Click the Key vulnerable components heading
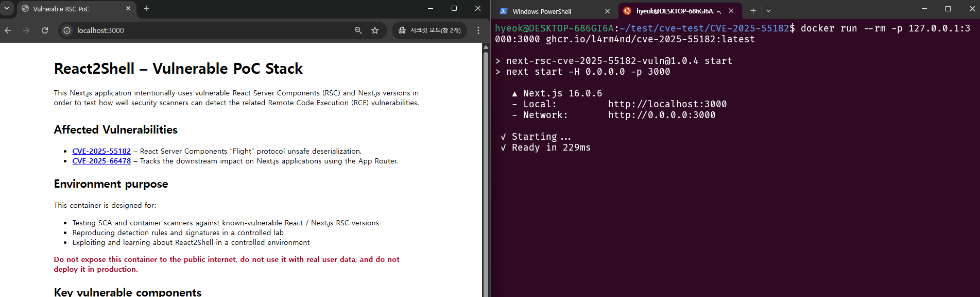The height and width of the screenshot is (297, 980). point(128,292)
